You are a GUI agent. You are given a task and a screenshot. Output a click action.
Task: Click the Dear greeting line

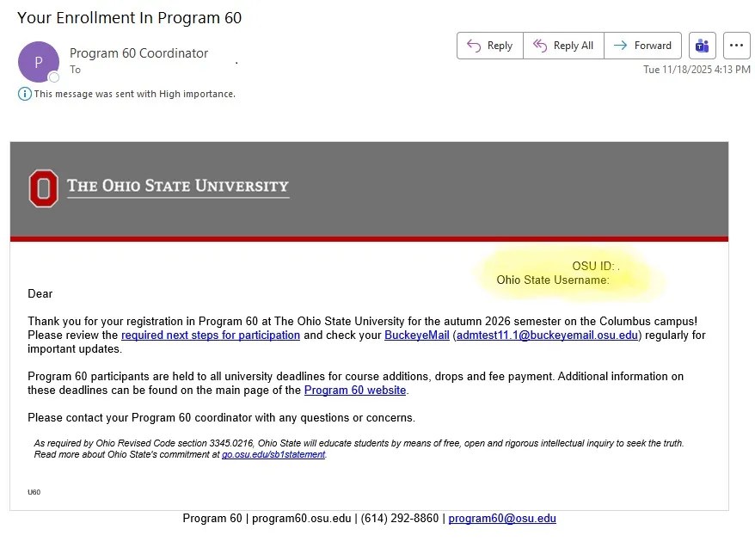pos(40,293)
